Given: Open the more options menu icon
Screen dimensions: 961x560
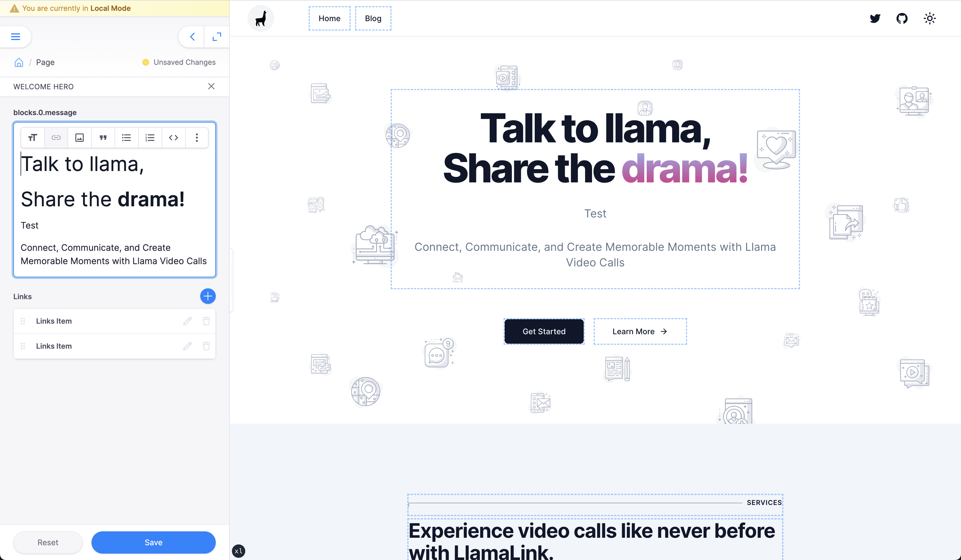Looking at the screenshot, I should click(197, 137).
